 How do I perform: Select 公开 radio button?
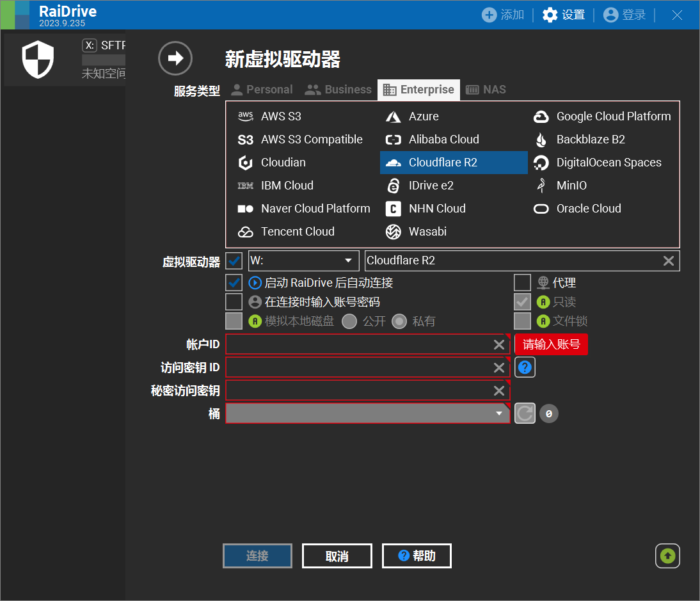pos(349,321)
